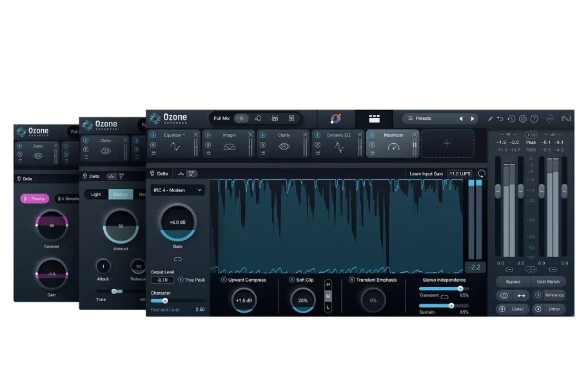Select the bass focus icon in top bar
The width and height of the screenshot is (588, 392).
(291, 119)
